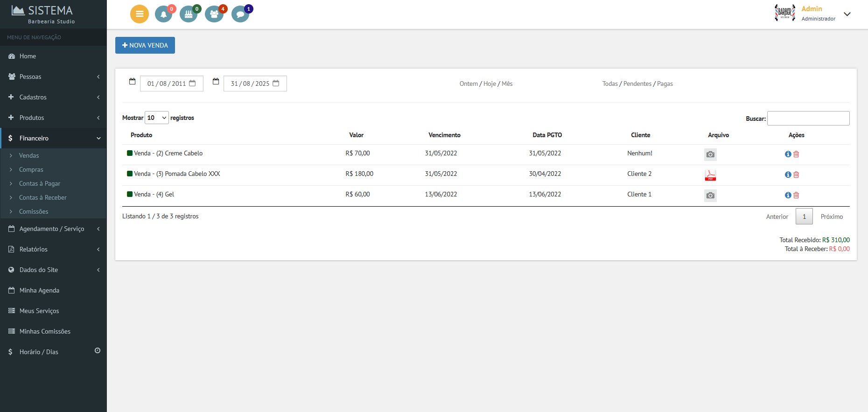The height and width of the screenshot is (412, 868).
Task: Click the Nova Venda button
Action: (x=145, y=45)
